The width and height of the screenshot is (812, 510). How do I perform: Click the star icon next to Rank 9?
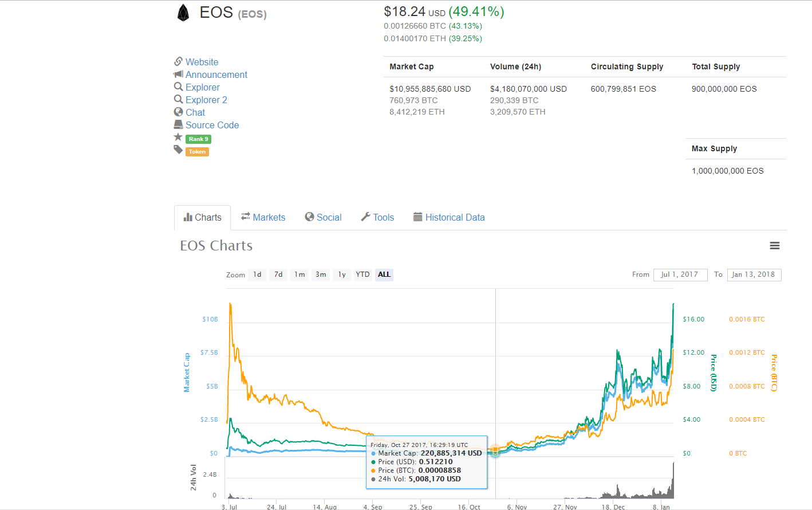click(178, 137)
